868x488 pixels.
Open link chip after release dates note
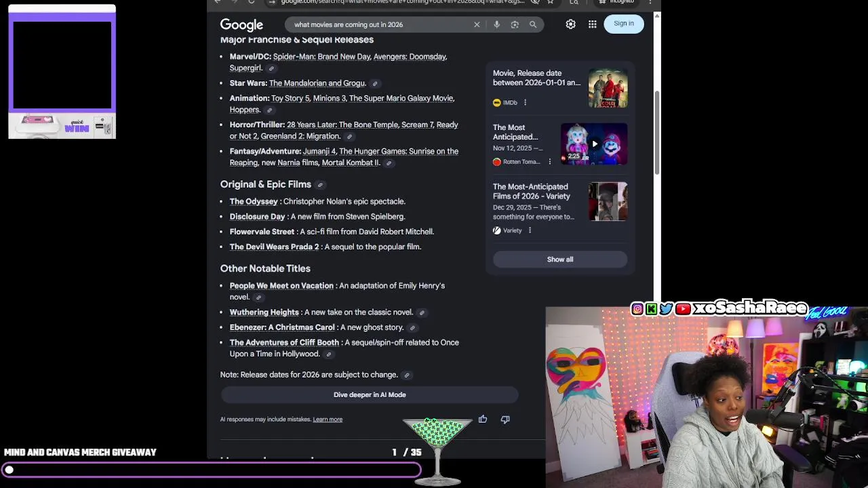coord(407,375)
